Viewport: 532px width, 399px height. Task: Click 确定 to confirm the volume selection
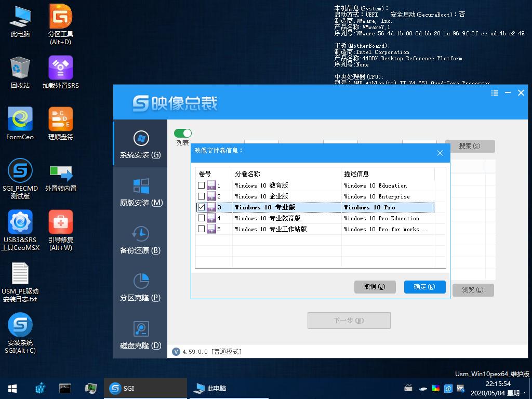(424, 287)
